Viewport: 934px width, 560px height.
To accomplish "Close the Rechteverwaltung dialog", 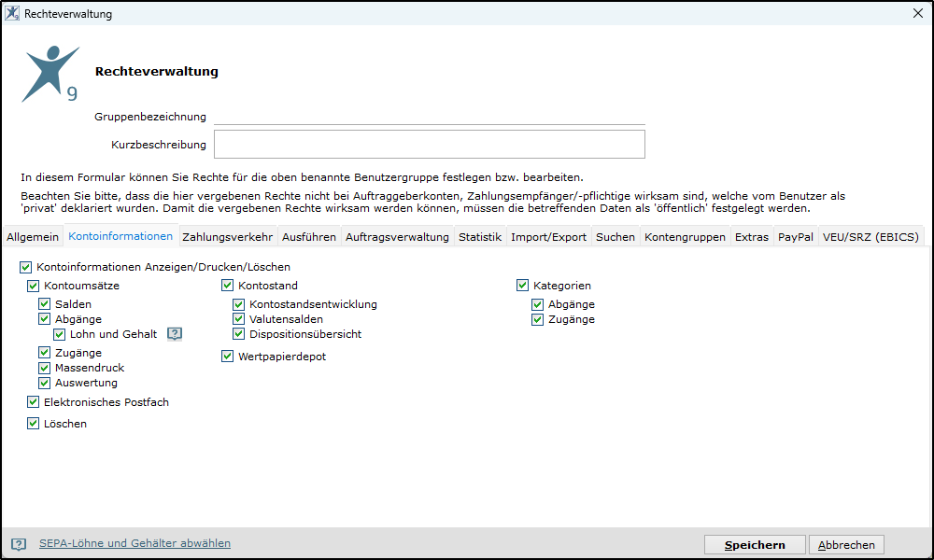I will tap(918, 13).
